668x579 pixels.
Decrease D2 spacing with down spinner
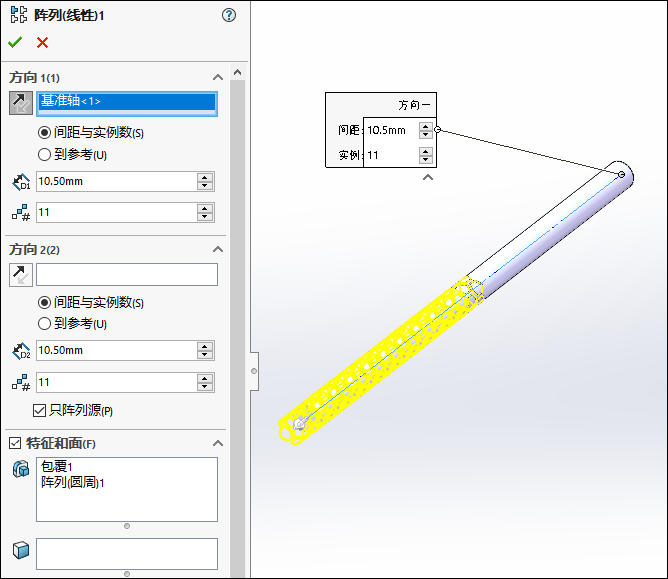(205, 355)
